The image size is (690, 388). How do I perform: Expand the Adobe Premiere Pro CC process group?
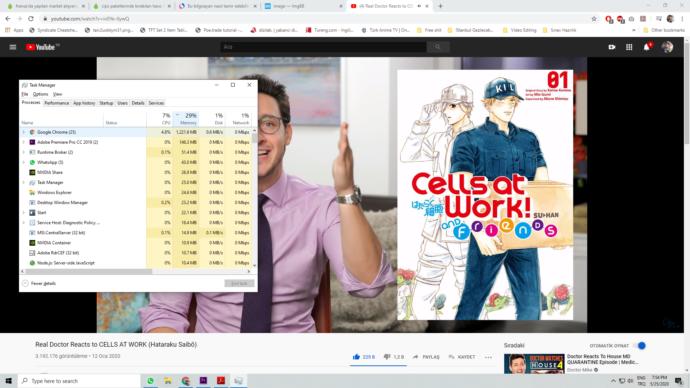point(24,142)
